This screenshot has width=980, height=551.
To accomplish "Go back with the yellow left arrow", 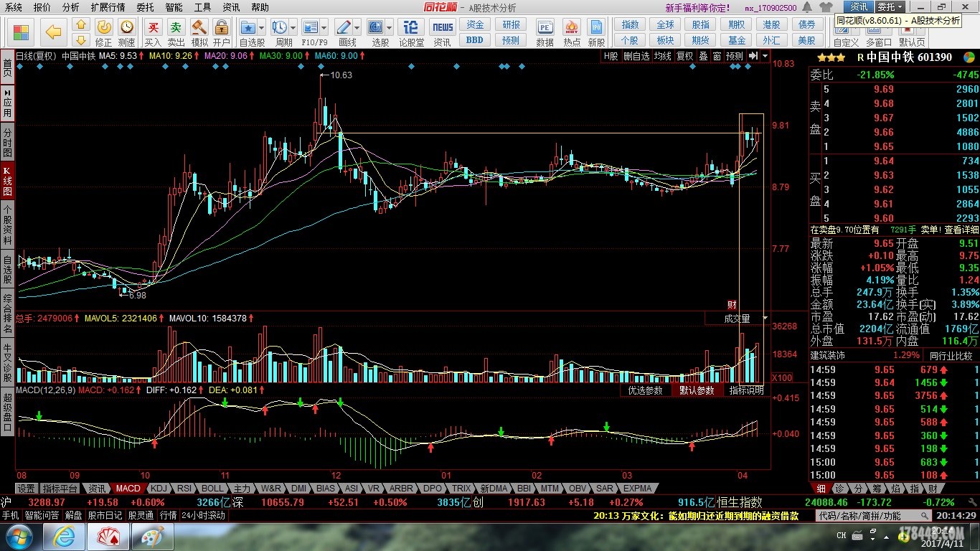I will click(53, 32).
